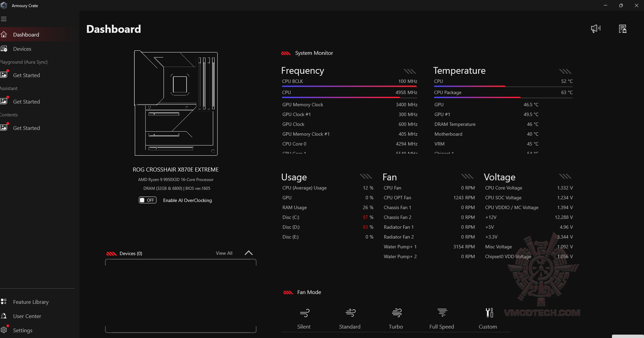Click the "RAM Usage" label
Screen dimensions: 644x338
[295, 207]
